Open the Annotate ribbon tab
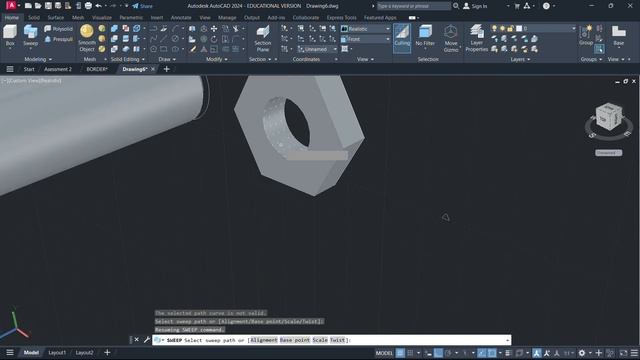The height and width of the screenshot is (360, 640). coord(181,18)
